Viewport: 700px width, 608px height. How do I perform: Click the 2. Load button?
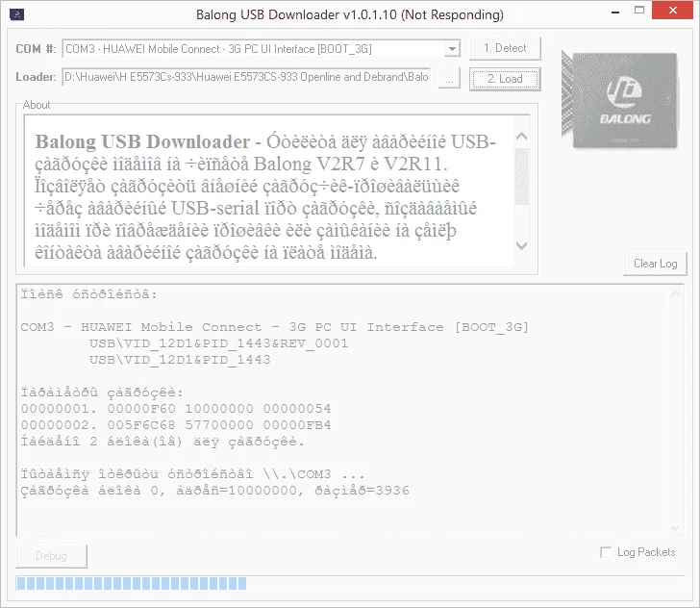[x=505, y=79]
